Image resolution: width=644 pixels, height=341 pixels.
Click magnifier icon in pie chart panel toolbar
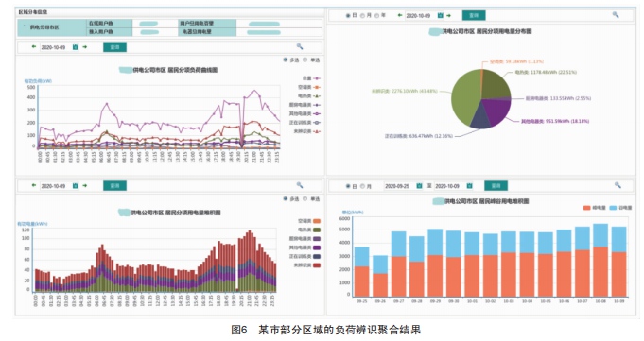[x=616, y=15]
